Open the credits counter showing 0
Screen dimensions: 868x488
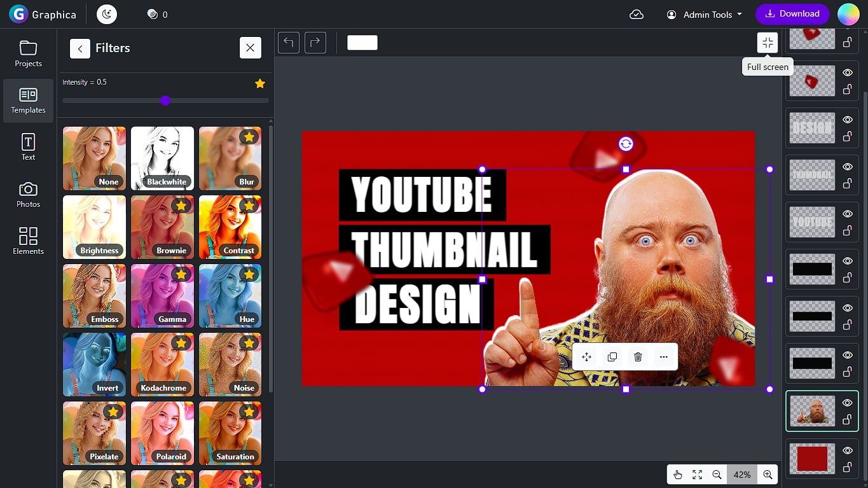[x=157, y=14]
